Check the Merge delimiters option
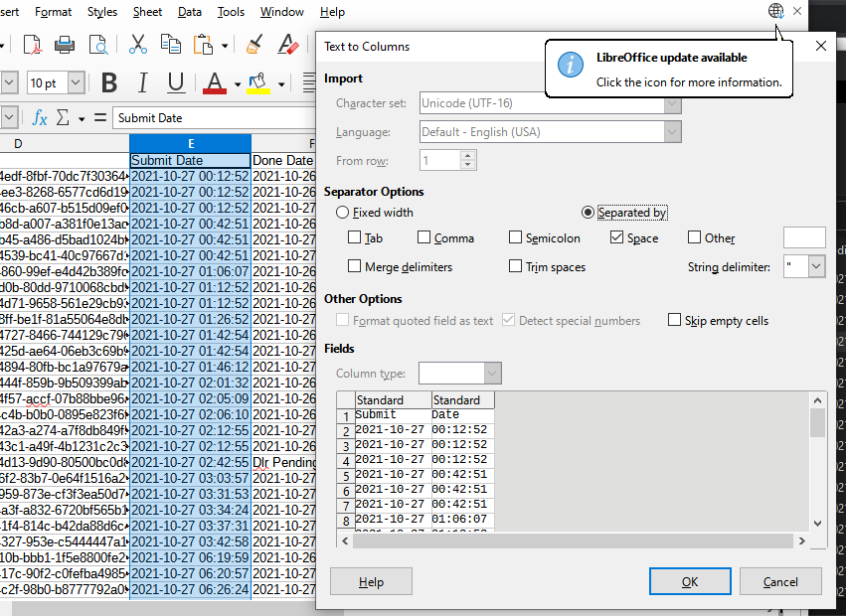The width and height of the screenshot is (846, 616). (355, 266)
